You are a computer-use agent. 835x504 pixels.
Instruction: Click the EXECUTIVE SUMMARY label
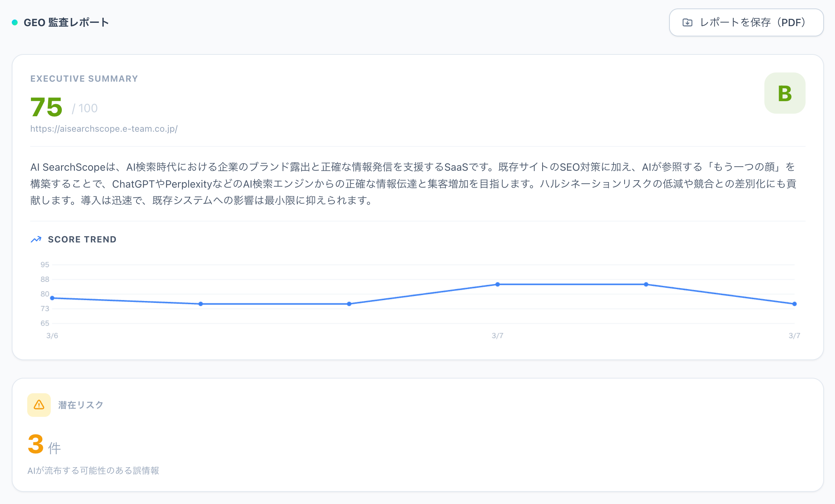(84, 79)
